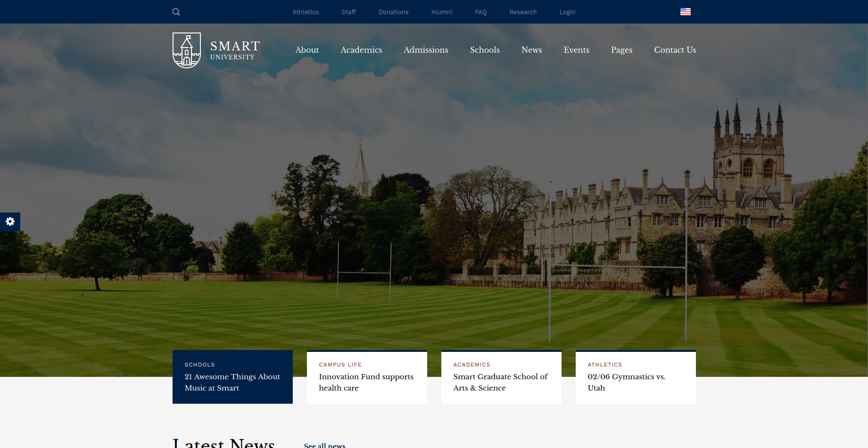Open the Donations page
This screenshot has height=448, width=868.
coord(393,12)
